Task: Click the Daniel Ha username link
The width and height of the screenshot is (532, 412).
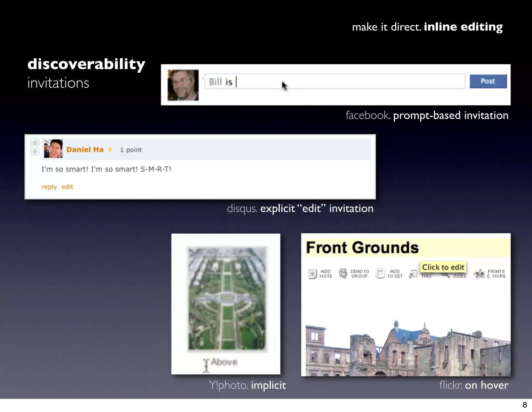Action: (85, 150)
